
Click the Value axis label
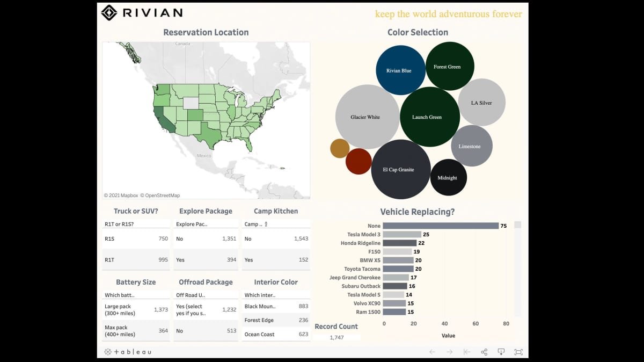pyautogui.click(x=448, y=336)
